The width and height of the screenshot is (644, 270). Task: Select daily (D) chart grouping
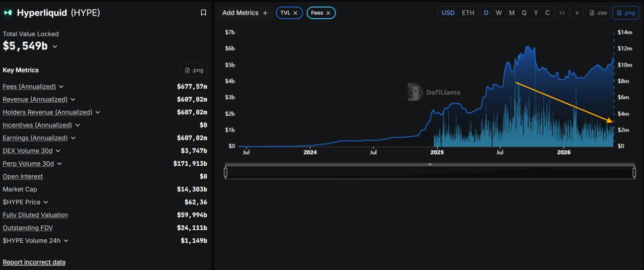click(486, 13)
